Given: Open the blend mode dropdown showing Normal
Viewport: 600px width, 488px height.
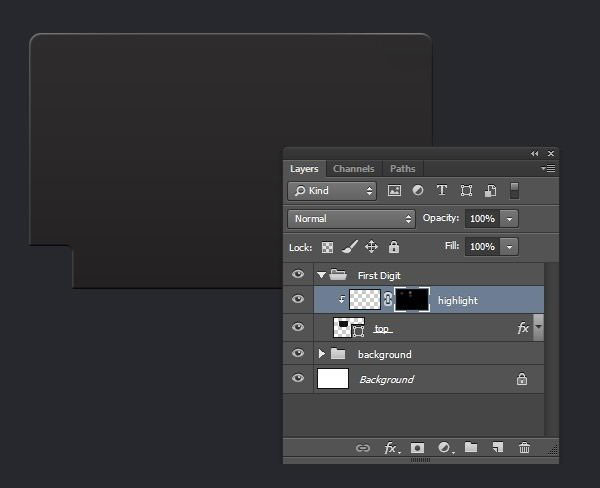Looking at the screenshot, I should point(351,218).
